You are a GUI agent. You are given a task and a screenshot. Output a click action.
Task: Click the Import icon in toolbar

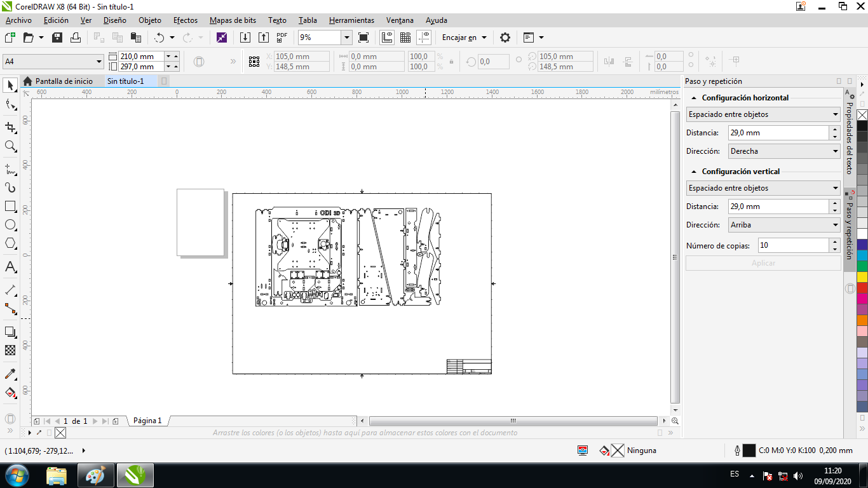(x=245, y=37)
